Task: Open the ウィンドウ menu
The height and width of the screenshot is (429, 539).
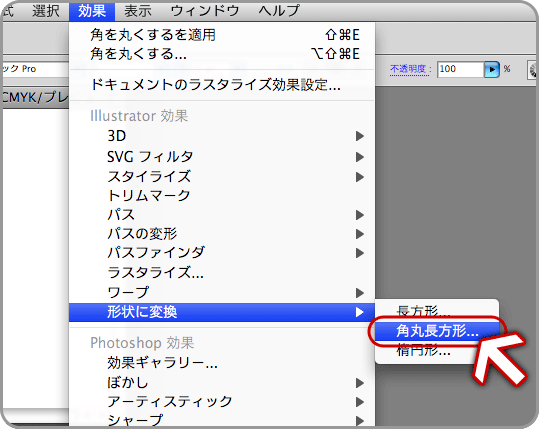Action: (x=205, y=11)
